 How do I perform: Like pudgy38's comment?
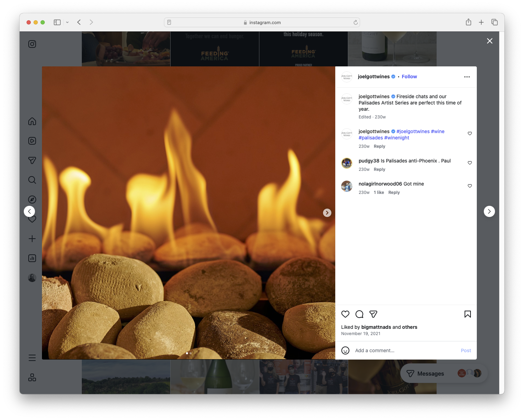point(470,163)
